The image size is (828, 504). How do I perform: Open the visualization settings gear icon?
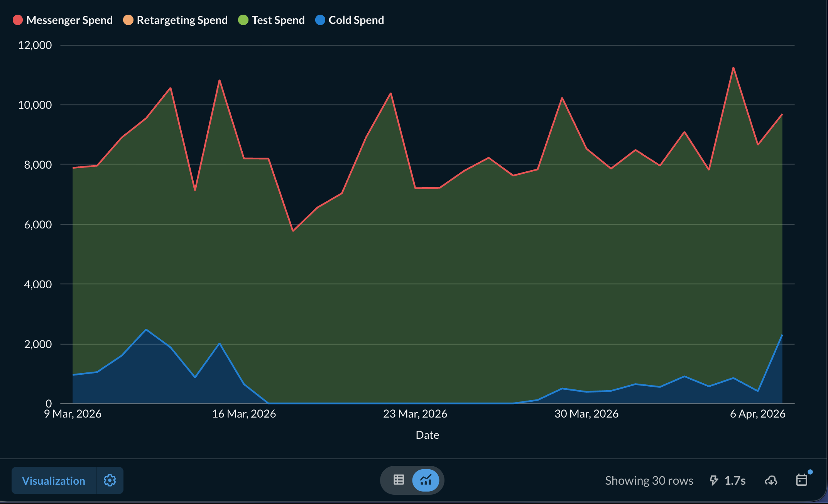pos(110,480)
